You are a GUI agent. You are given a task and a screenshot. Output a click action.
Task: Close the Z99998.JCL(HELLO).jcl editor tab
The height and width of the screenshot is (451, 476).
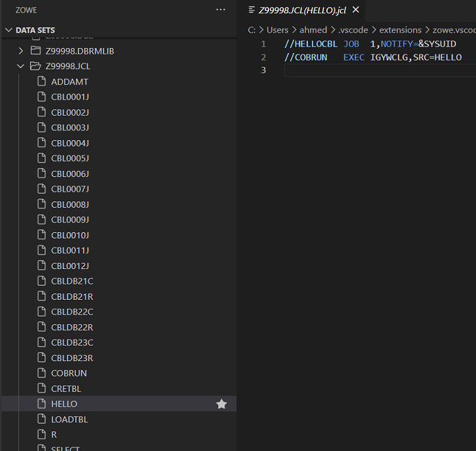[355, 10]
